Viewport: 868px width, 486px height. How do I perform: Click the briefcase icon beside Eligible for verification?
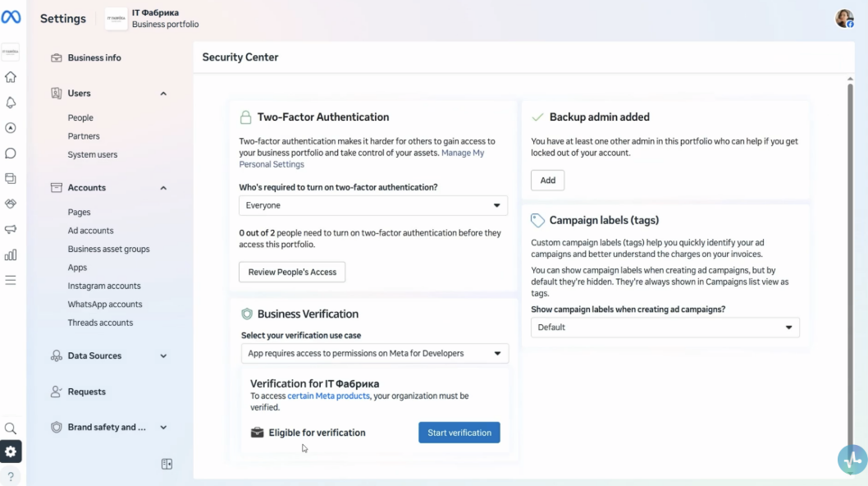click(257, 433)
